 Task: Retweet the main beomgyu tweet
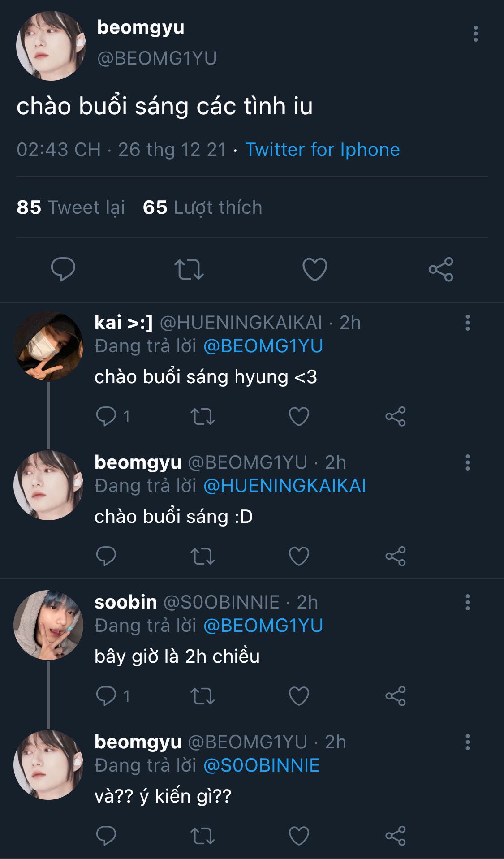click(x=189, y=269)
